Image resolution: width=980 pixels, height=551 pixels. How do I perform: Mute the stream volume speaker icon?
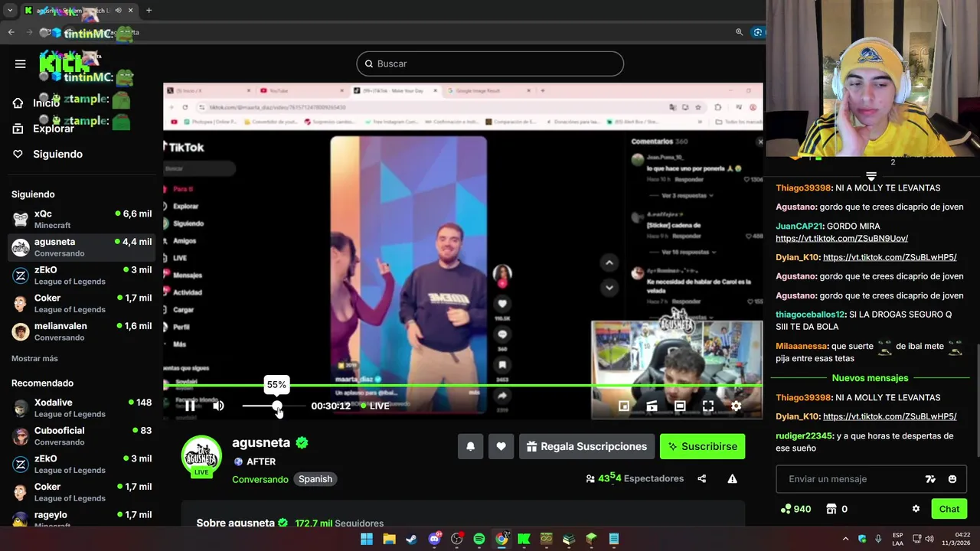tap(218, 406)
